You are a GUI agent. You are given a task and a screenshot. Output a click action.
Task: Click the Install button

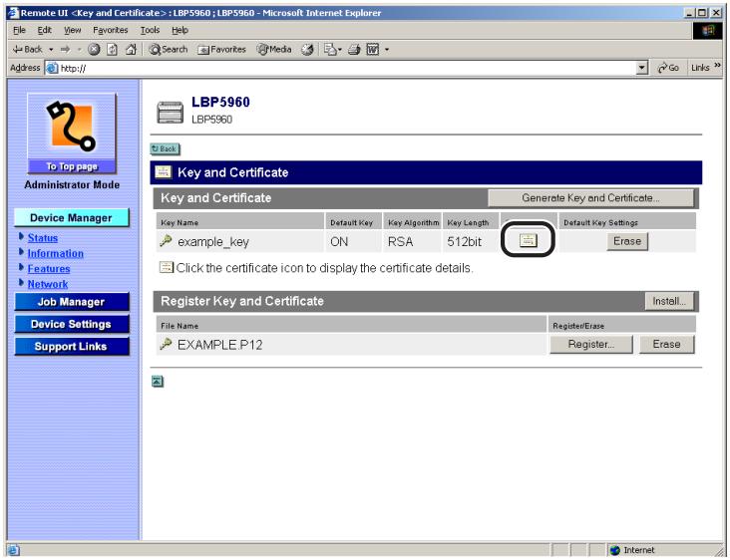pos(669,301)
